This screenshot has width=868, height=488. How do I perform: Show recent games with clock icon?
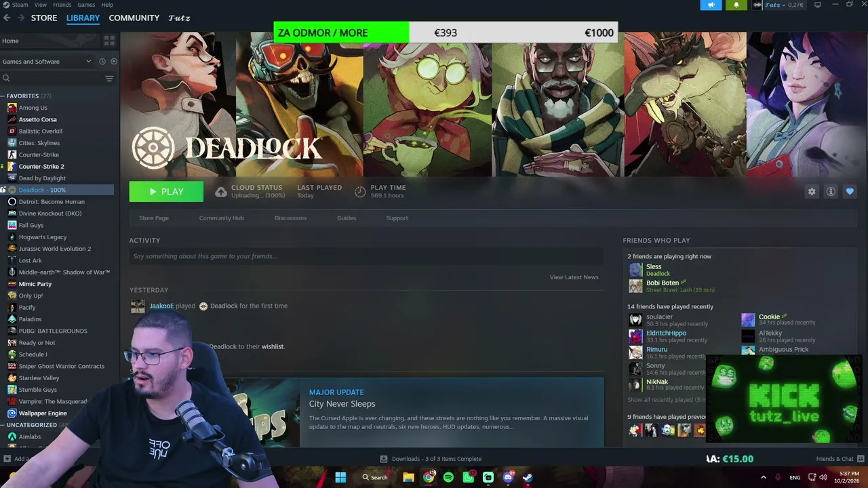click(102, 62)
